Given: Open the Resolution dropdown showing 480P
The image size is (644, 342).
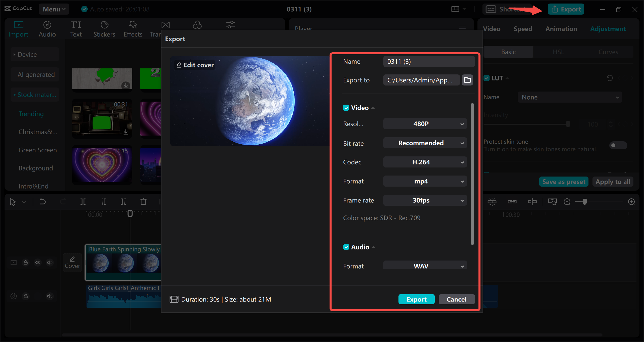Looking at the screenshot, I should [x=425, y=123].
